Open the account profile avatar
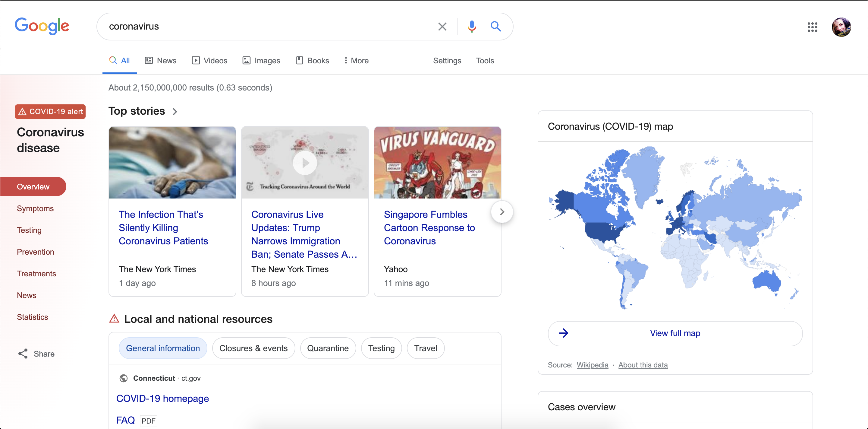Viewport: 868px width, 429px height. (841, 27)
